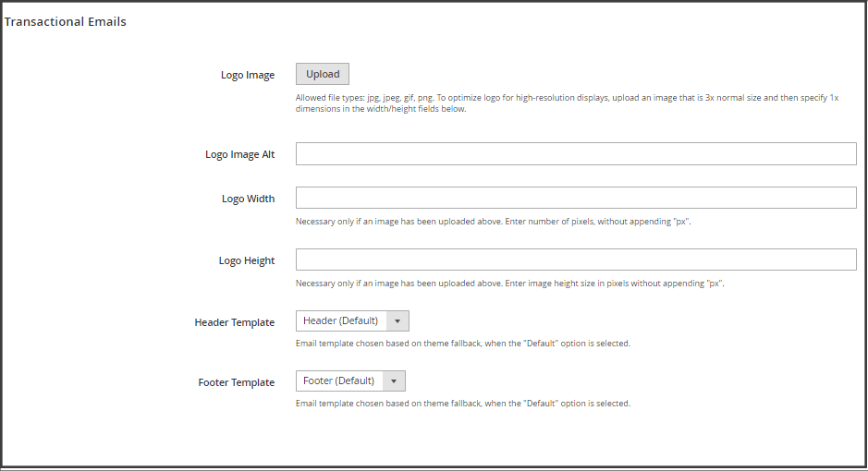
Task: Click the help note below Logo Width
Action: click(493, 222)
